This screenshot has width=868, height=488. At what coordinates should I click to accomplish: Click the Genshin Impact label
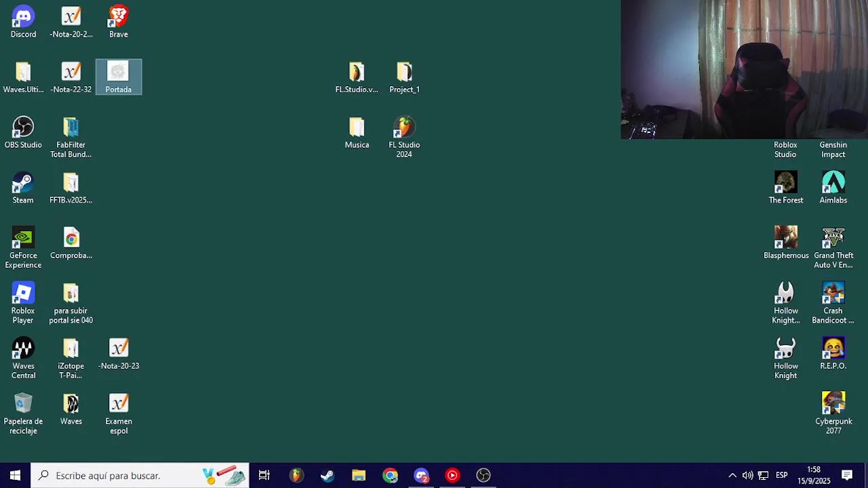[833, 150]
